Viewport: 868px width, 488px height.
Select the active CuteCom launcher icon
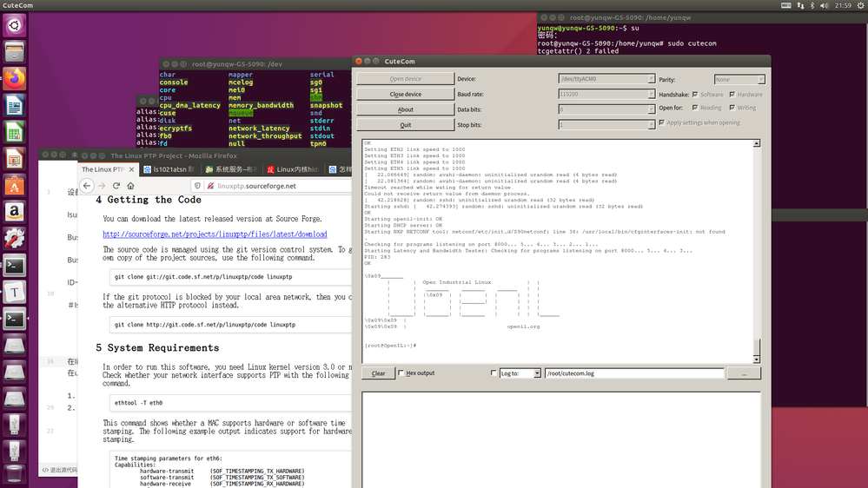pyautogui.click(x=15, y=319)
